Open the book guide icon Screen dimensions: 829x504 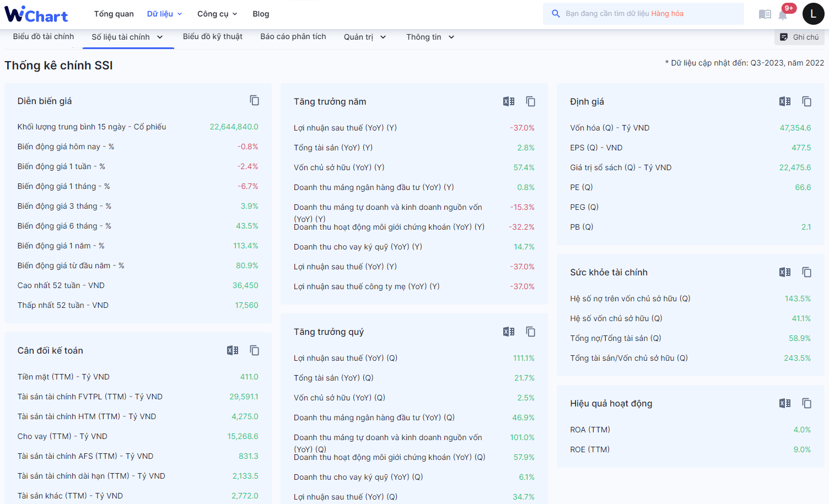tap(765, 14)
